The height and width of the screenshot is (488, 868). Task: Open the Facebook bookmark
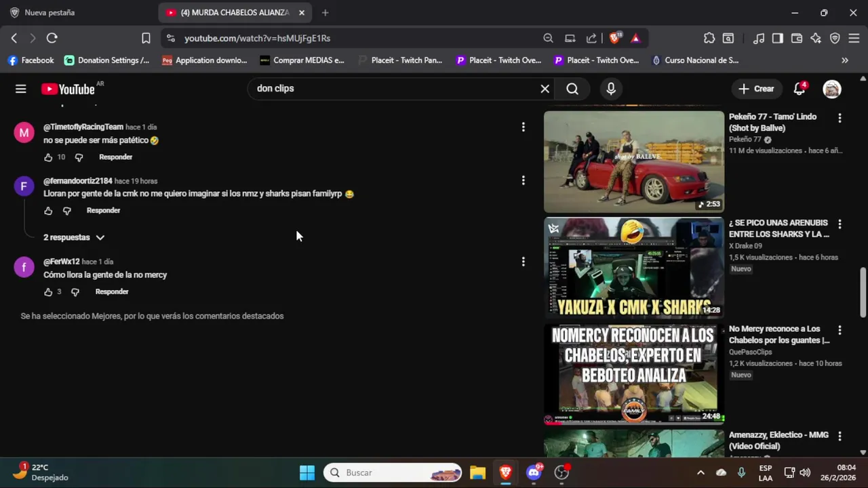click(31, 60)
